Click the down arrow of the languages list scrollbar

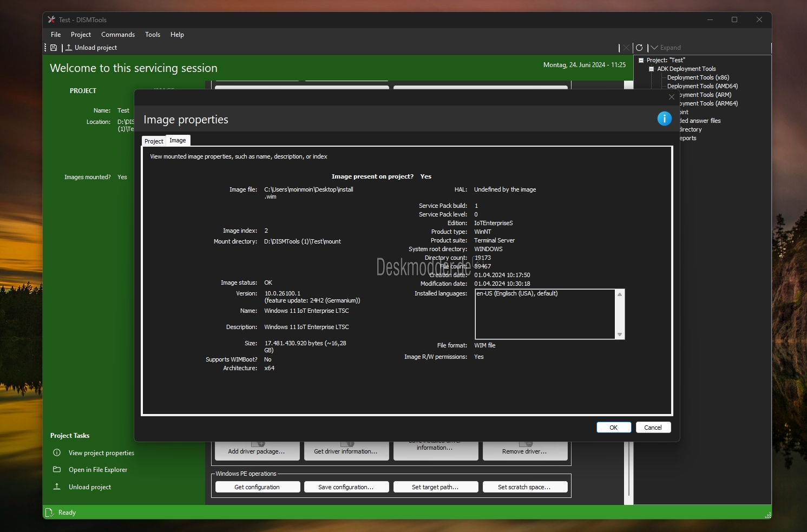pyautogui.click(x=620, y=334)
